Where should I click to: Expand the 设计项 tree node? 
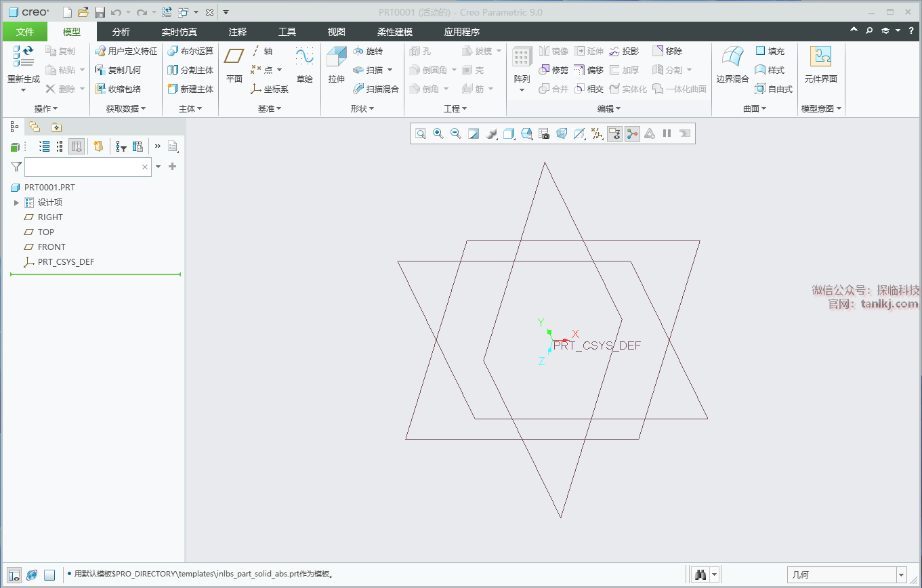click(16, 203)
